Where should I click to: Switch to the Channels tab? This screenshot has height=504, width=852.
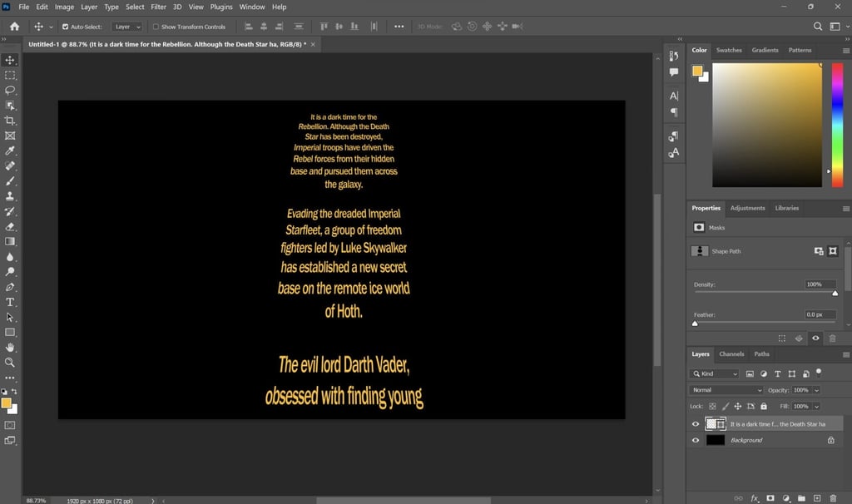point(731,354)
